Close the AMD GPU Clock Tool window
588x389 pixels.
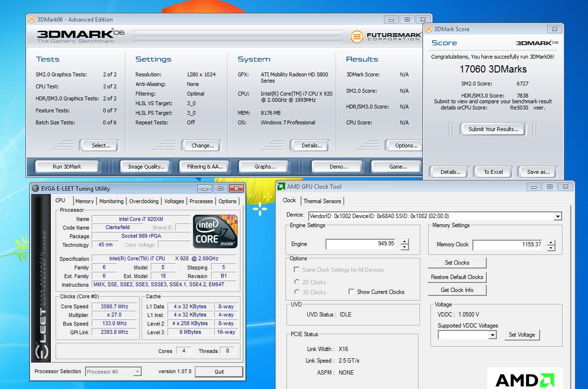565,187
